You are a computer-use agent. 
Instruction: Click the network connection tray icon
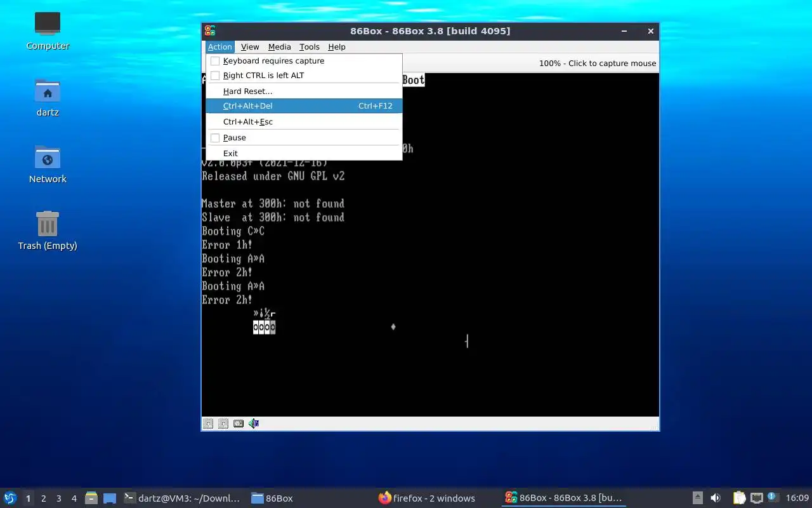point(756,498)
